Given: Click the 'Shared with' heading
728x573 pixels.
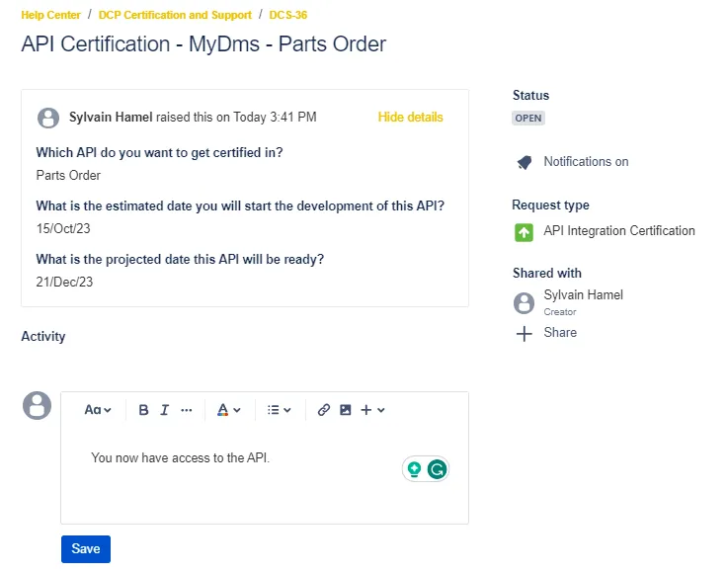Looking at the screenshot, I should (547, 273).
